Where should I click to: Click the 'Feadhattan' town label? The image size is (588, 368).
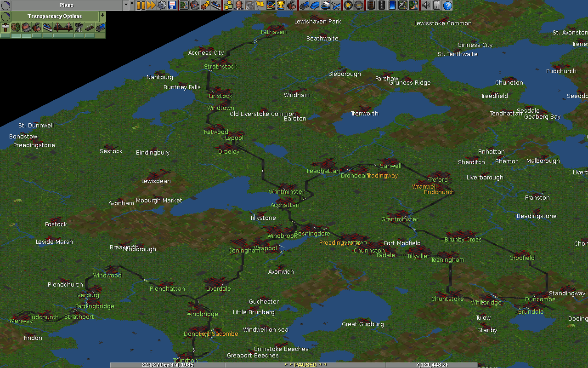pos(323,171)
